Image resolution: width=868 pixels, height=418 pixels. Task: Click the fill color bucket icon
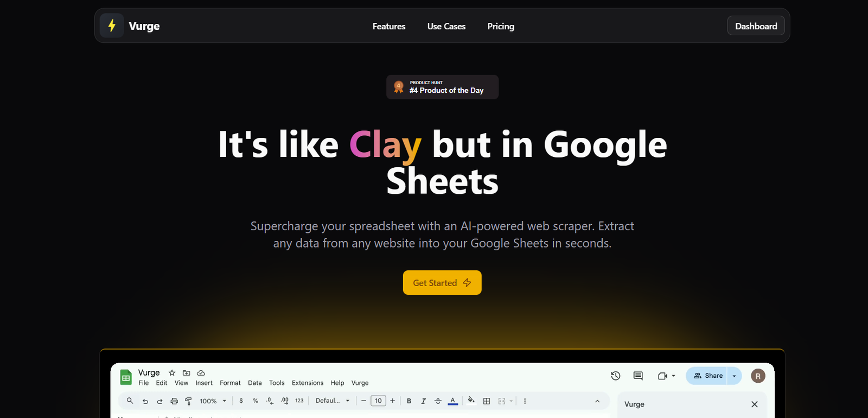(471, 401)
